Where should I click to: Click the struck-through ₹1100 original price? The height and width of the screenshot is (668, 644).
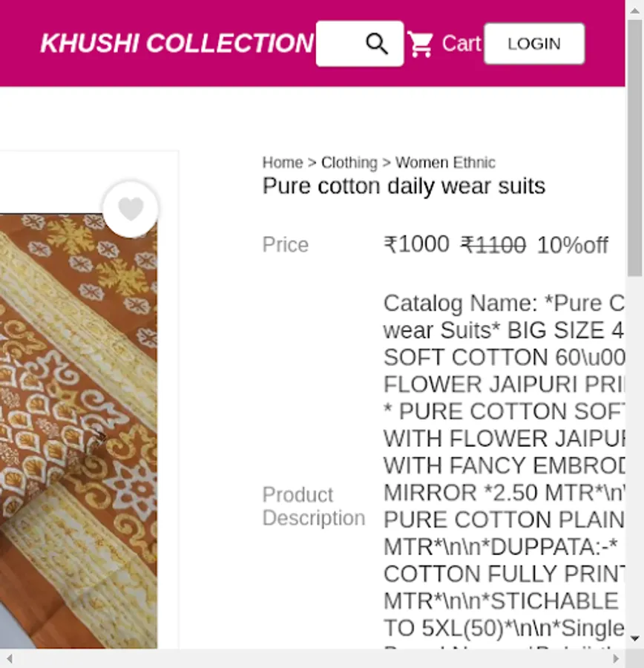pos(493,245)
